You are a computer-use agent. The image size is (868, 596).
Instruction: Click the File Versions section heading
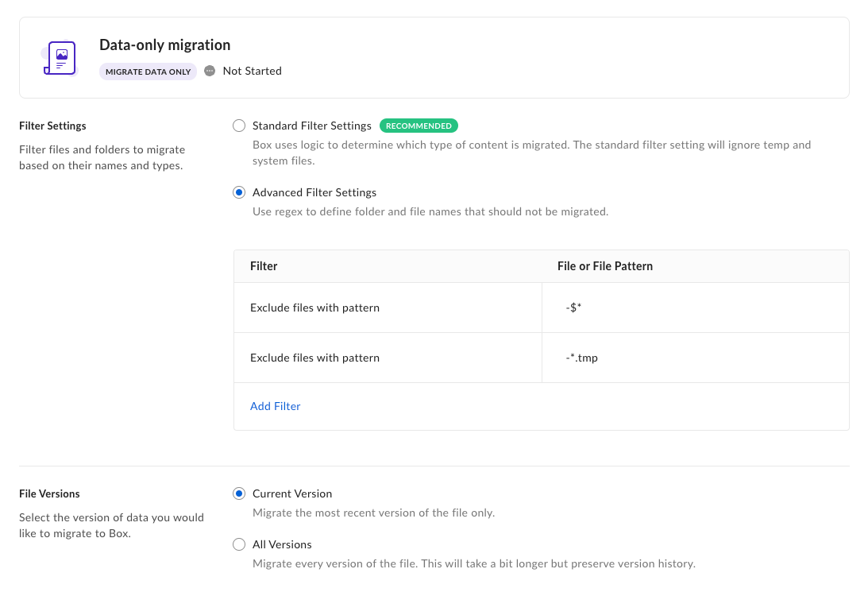(49, 493)
